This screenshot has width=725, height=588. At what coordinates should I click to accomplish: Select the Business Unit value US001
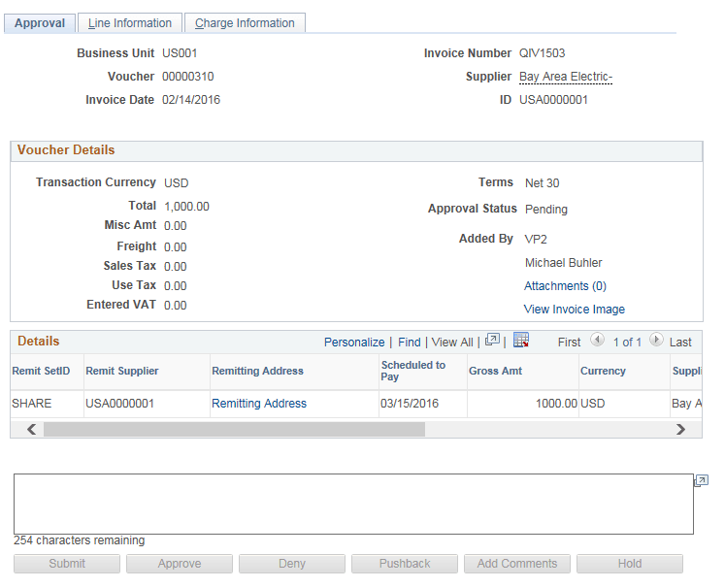point(180,53)
